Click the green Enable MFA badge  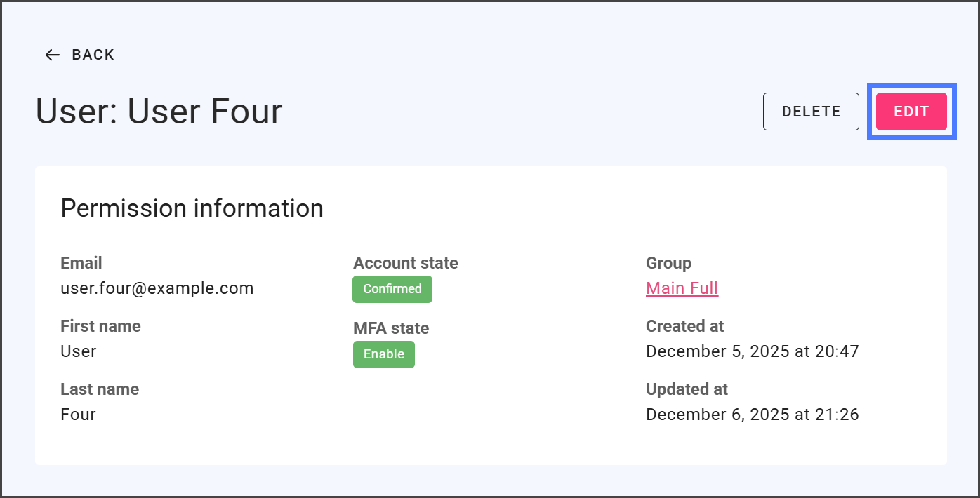coord(383,354)
